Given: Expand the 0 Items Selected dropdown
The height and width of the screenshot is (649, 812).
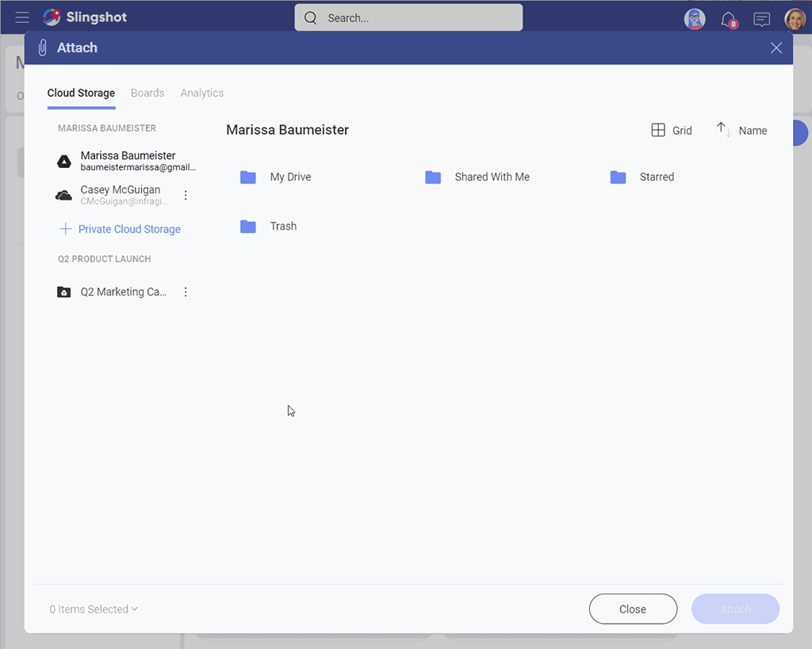Looking at the screenshot, I should pyautogui.click(x=94, y=609).
